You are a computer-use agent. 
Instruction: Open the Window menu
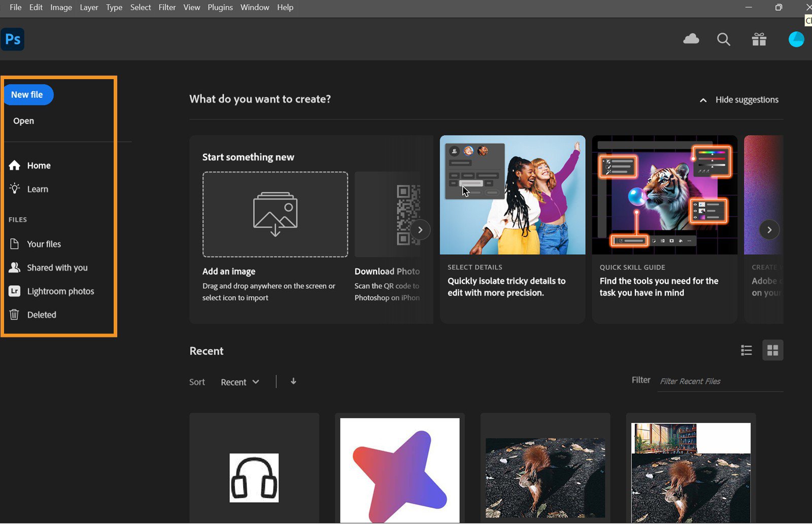(x=254, y=7)
